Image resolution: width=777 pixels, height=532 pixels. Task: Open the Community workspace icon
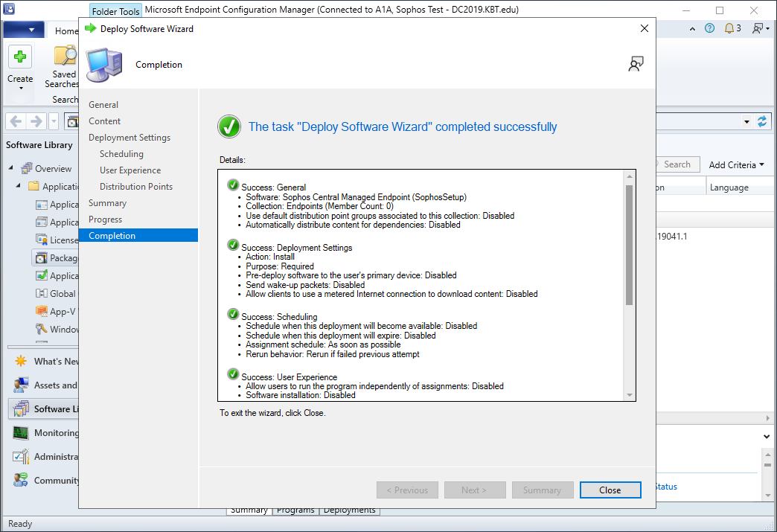point(21,480)
